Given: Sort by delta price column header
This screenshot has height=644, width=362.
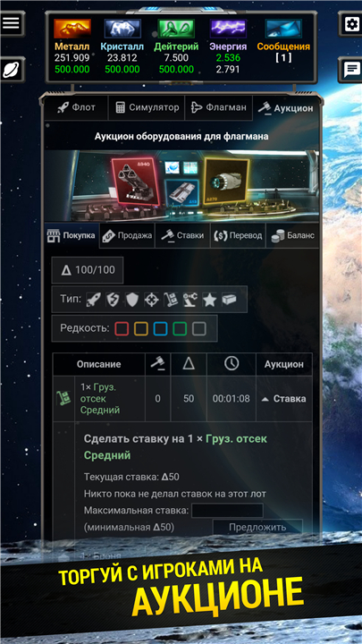Looking at the screenshot, I should (189, 364).
